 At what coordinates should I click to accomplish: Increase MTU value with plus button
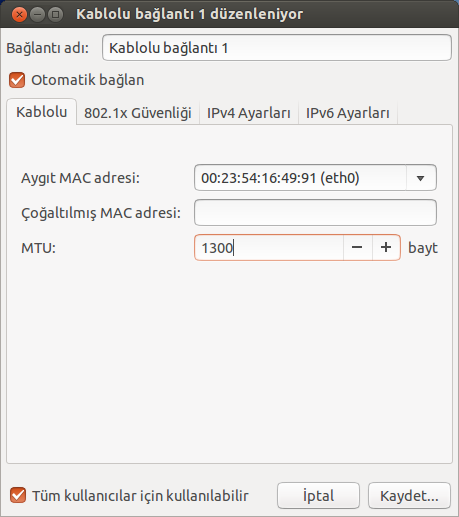click(386, 247)
